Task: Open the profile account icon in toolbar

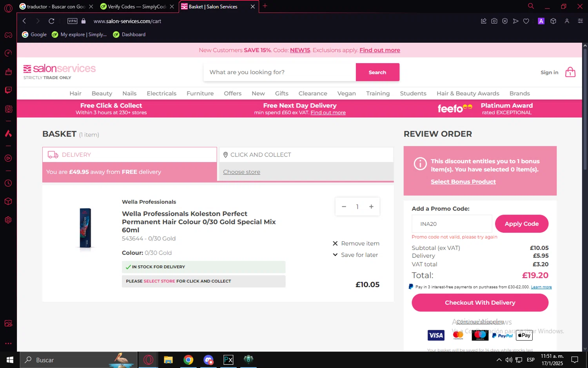Action: (x=567, y=21)
